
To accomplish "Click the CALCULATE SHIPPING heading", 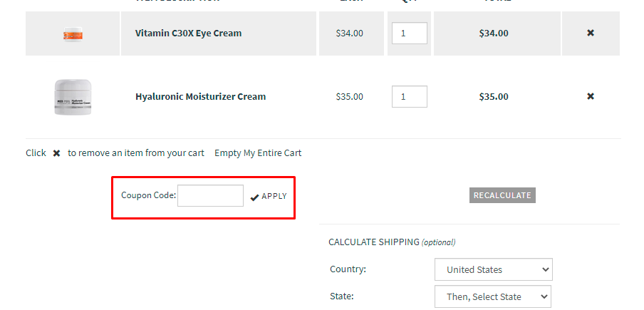I will click(x=373, y=242).
